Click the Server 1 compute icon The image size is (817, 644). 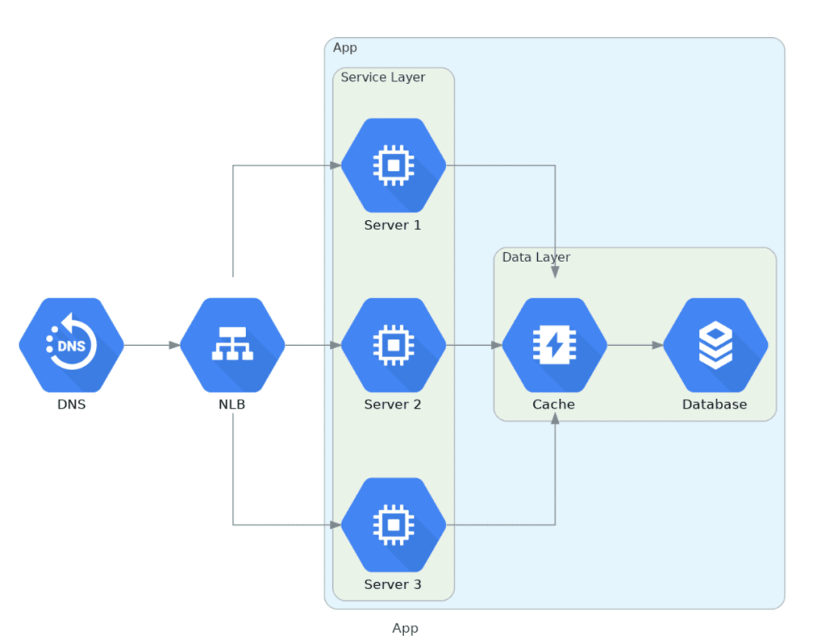pos(393,165)
